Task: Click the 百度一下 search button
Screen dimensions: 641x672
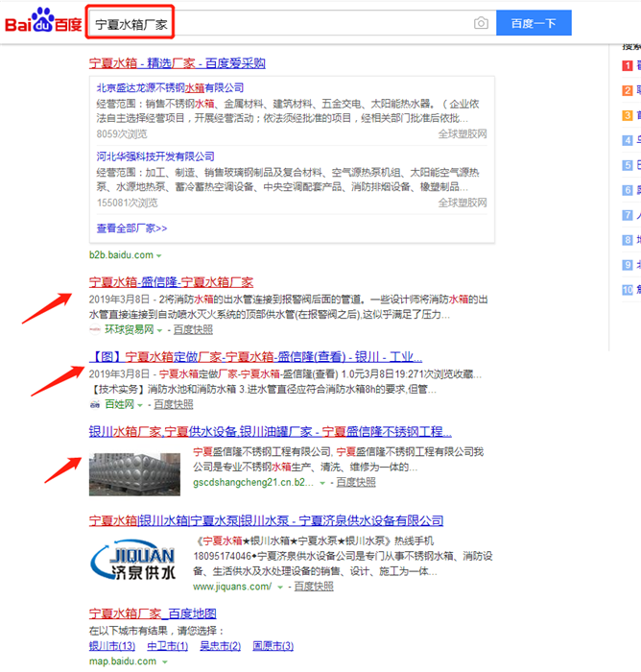Action: click(x=534, y=23)
